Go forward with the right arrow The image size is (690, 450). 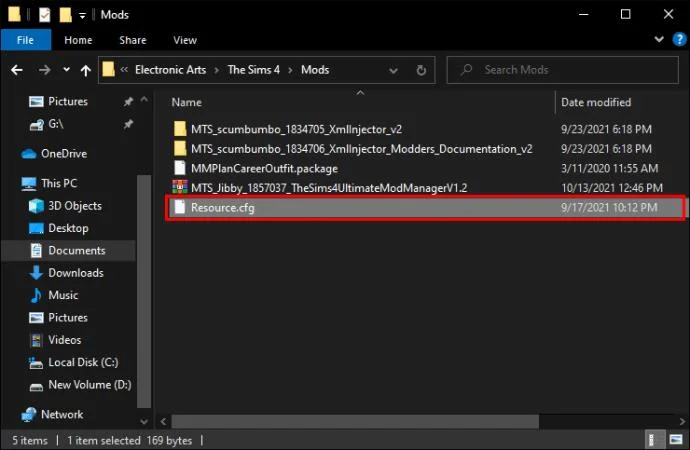pos(44,70)
